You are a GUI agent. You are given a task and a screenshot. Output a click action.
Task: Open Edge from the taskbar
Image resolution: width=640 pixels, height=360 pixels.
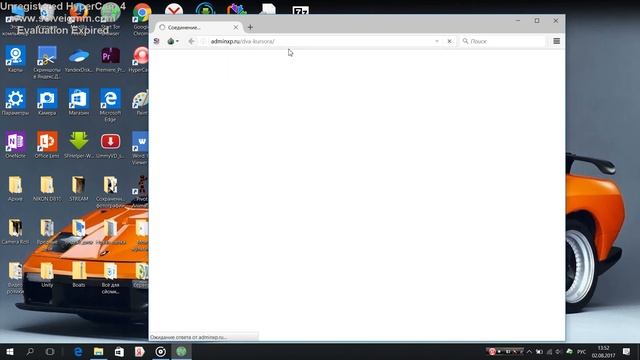[78, 351]
